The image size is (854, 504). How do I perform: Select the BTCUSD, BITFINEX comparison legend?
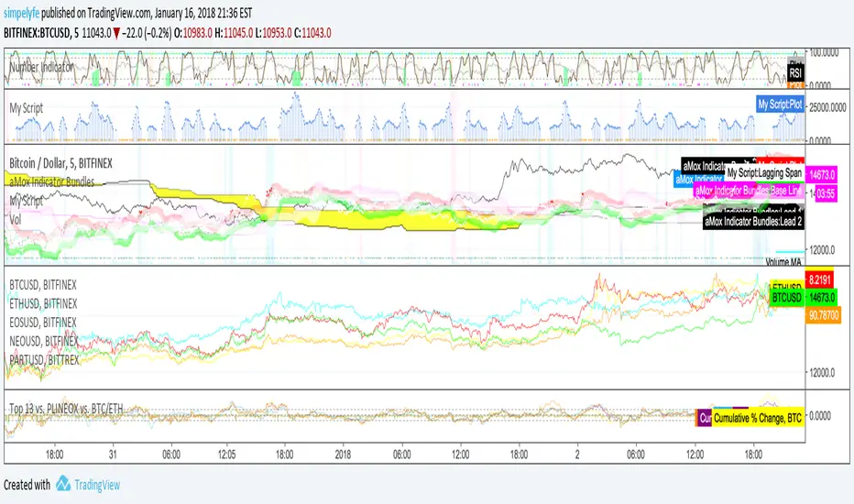43,285
